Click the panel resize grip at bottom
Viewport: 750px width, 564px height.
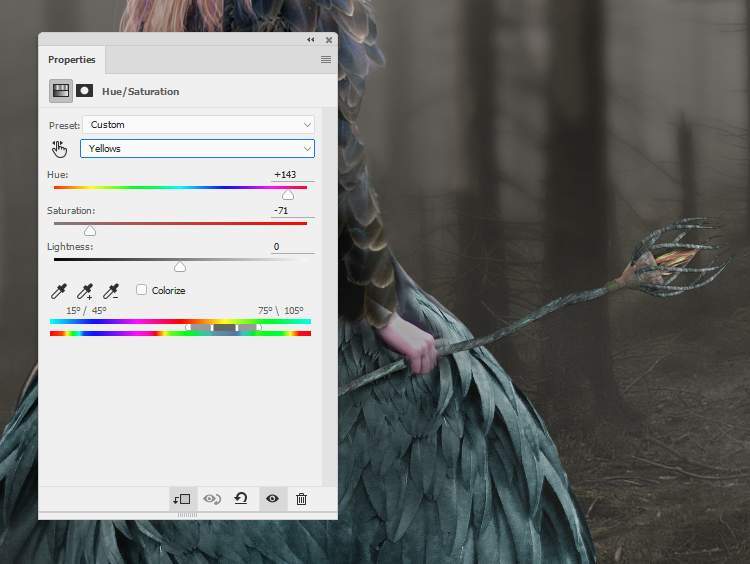[188, 515]
